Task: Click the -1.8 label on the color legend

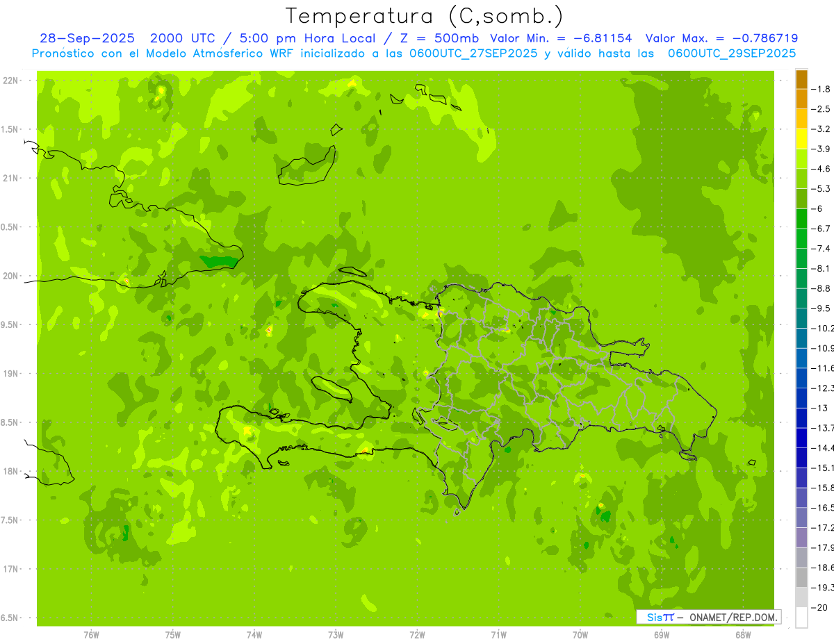Action: click(x=823, y=89)
